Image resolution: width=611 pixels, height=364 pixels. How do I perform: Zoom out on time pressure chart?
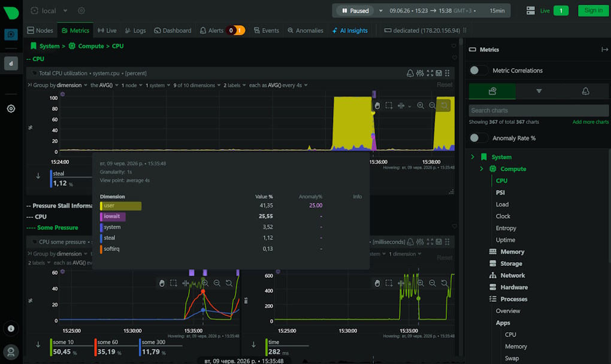coord(432,283)
